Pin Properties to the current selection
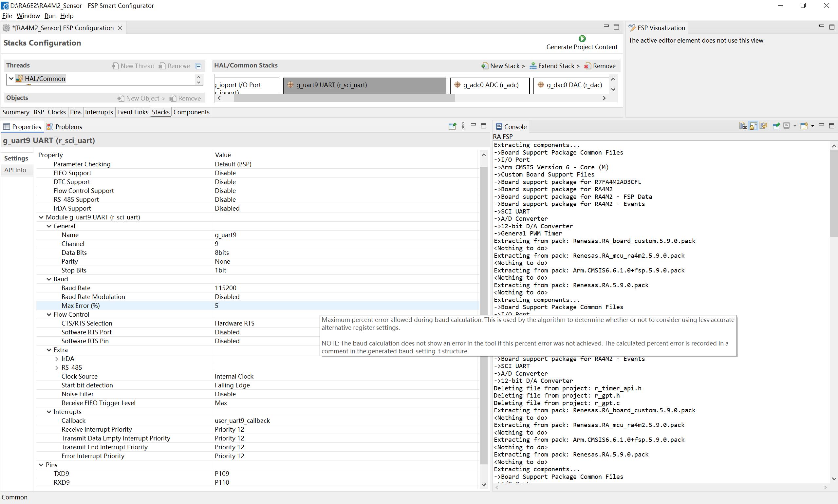The width and height of the screenshot is (838, 504). (x=452, y=126)
